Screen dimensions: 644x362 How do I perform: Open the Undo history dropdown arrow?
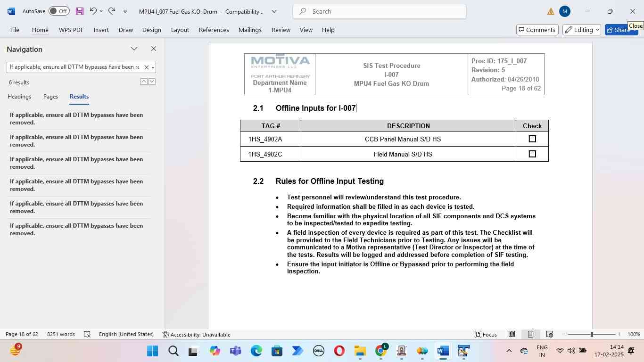tap(101, 11)
